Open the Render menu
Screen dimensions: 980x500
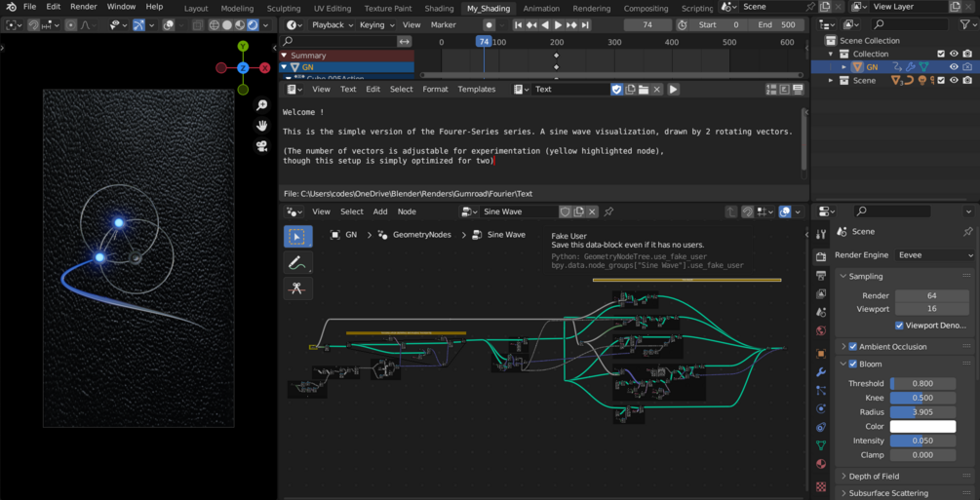[84, 7]
